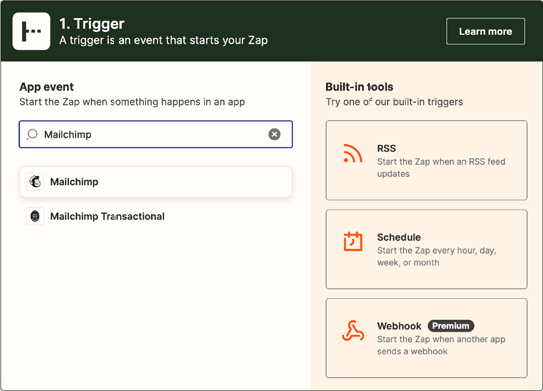Click the magnifier search icon
The height and width of the screenshot is (391, 543).
click(32, 134)
